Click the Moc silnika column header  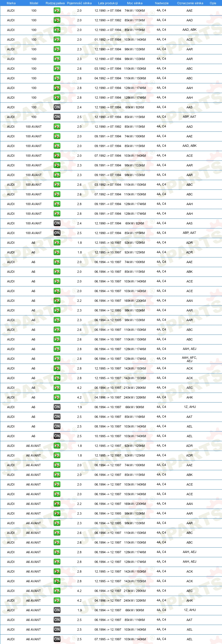coord(135,3)
